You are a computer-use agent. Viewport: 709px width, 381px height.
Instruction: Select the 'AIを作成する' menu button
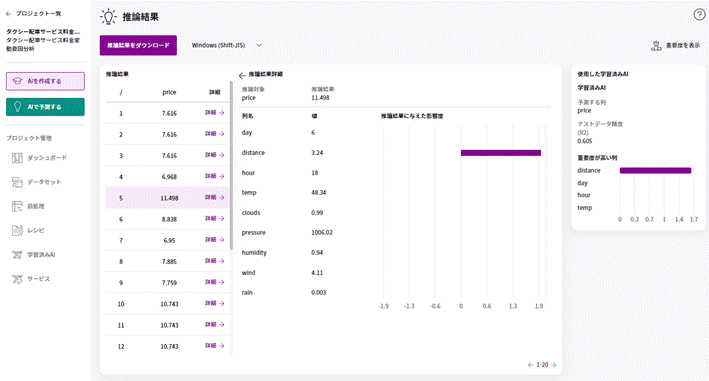[x=45, y=81]
